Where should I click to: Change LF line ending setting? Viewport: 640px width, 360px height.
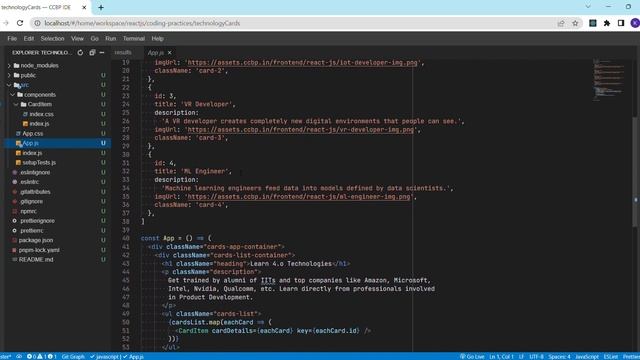click(521, 356)
